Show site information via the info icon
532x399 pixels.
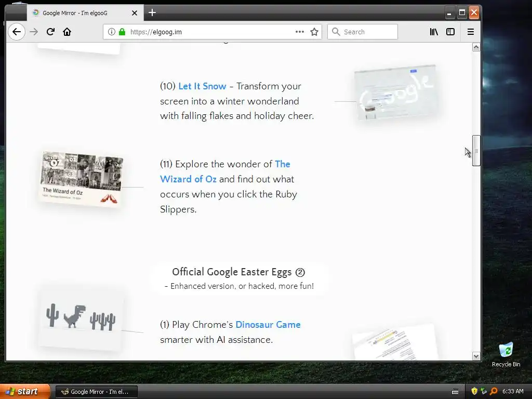pos(111,32)
